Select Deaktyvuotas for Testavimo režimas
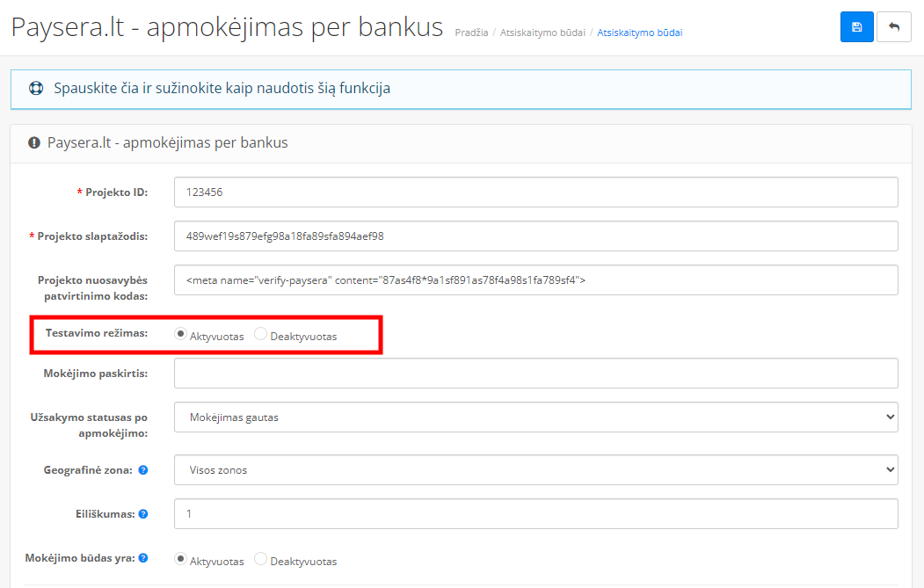This screenshot has width=924, height=588. coord(260,335)
